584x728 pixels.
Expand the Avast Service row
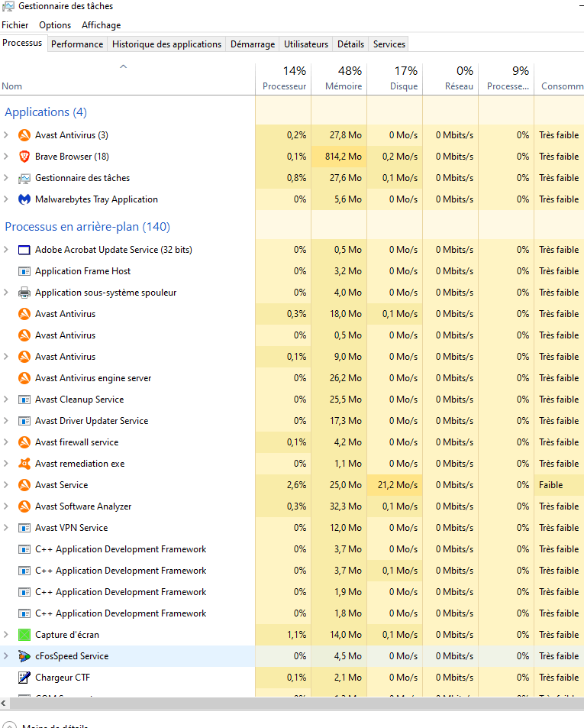tap(5, 485)
